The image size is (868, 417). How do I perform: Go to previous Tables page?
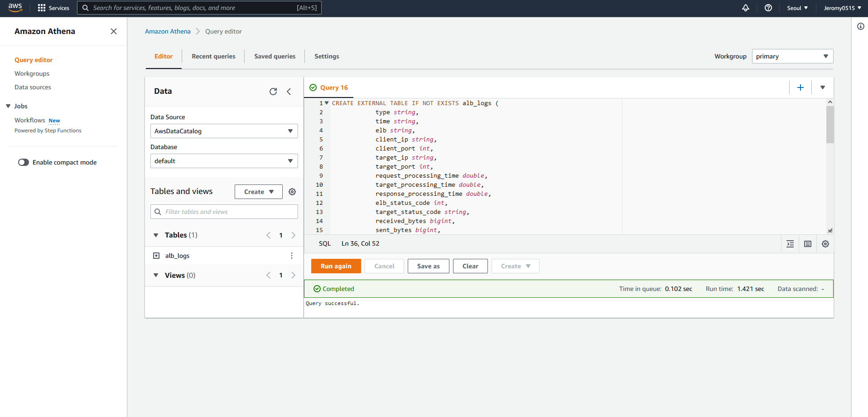(268, 235)
